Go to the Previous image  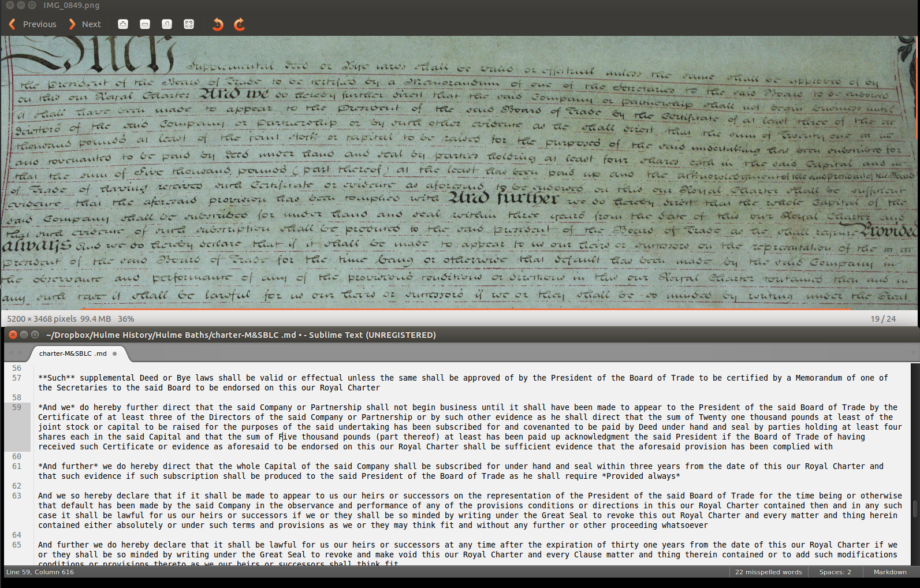coord(32,24)
